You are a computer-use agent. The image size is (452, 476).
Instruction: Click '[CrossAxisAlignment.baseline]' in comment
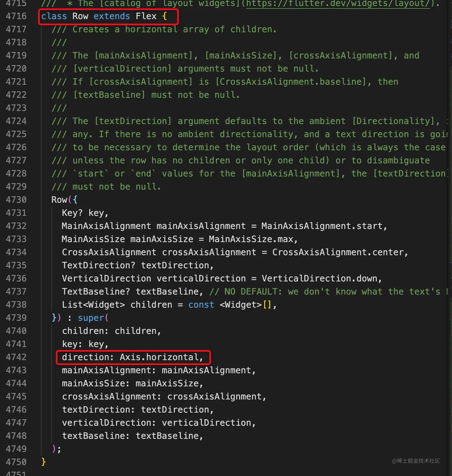(x=291, y=82)
